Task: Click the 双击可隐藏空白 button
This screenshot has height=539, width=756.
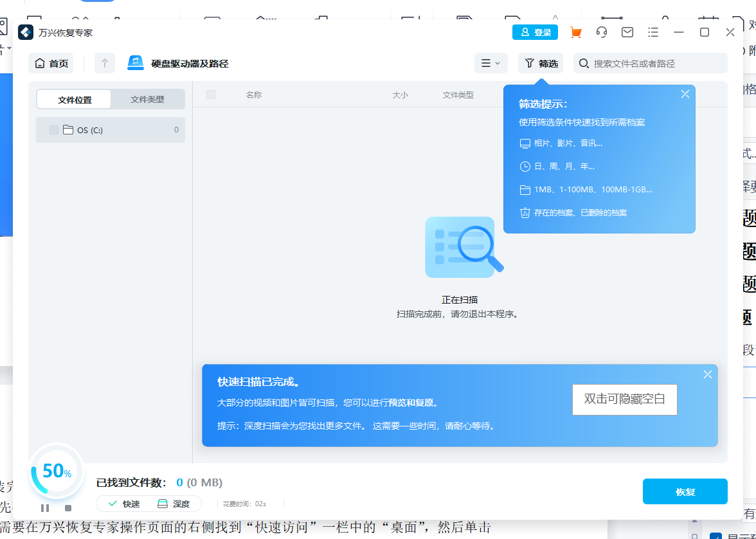Action: click(624, 399)
